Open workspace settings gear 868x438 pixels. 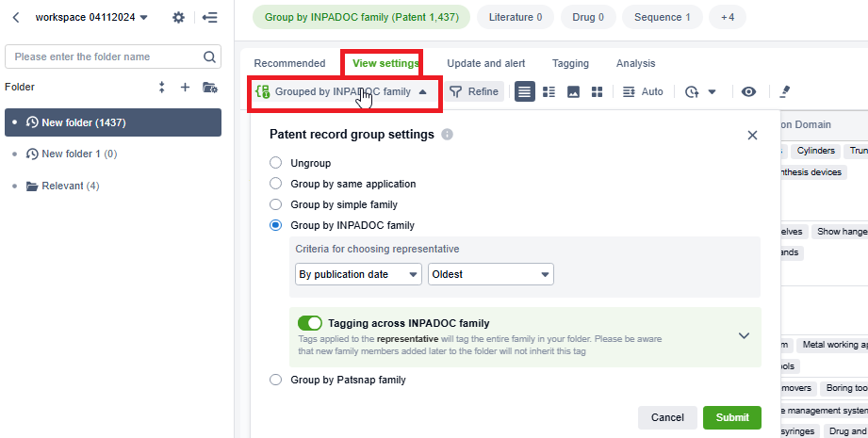tap(179, 17)
